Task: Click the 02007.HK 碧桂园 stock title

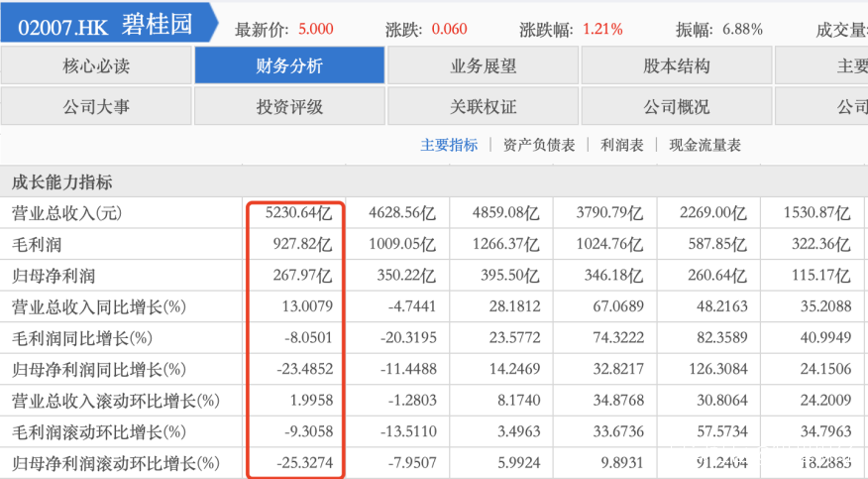Action: pos(105,25)
